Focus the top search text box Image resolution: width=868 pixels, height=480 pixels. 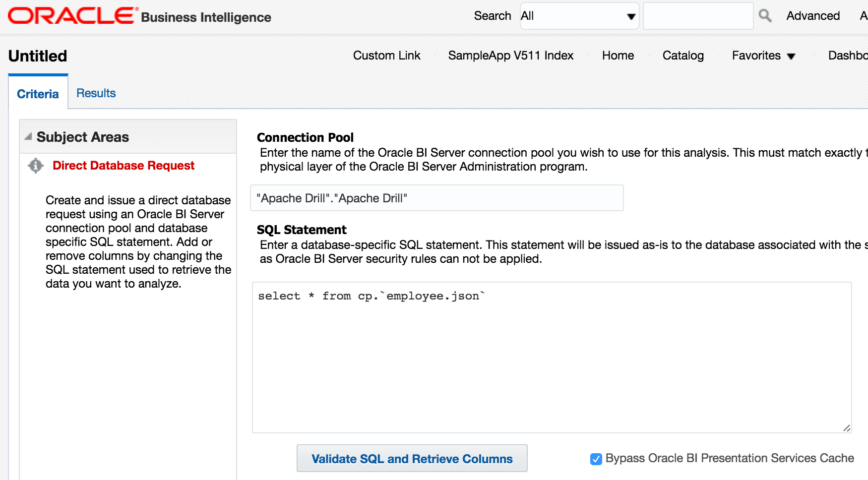698,16
